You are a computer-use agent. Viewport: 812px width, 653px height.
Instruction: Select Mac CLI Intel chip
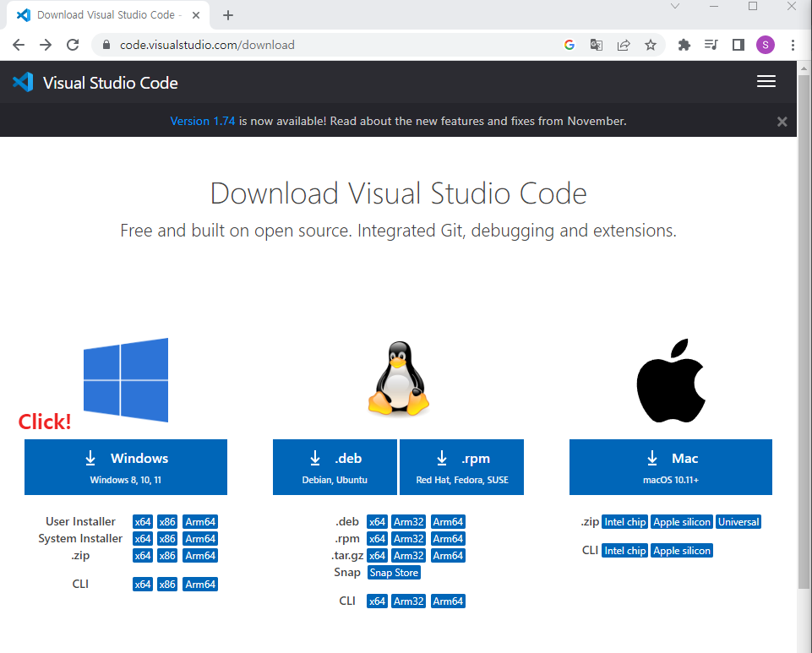(625, 551)
